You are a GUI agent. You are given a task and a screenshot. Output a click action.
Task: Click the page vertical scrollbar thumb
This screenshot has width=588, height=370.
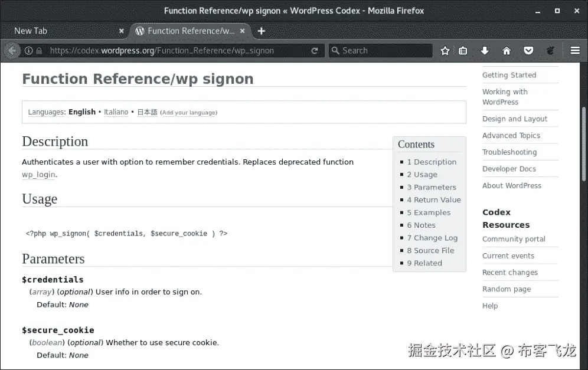coord(584,145)
